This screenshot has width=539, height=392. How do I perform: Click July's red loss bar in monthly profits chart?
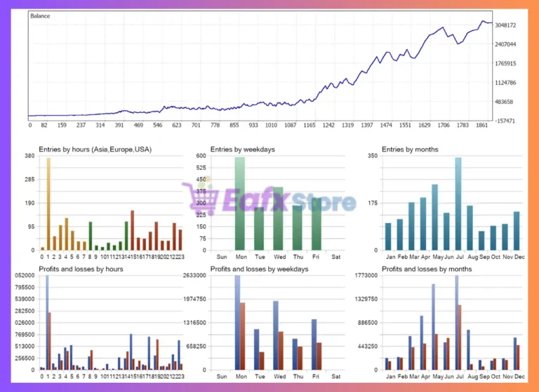tap(460, 337)
